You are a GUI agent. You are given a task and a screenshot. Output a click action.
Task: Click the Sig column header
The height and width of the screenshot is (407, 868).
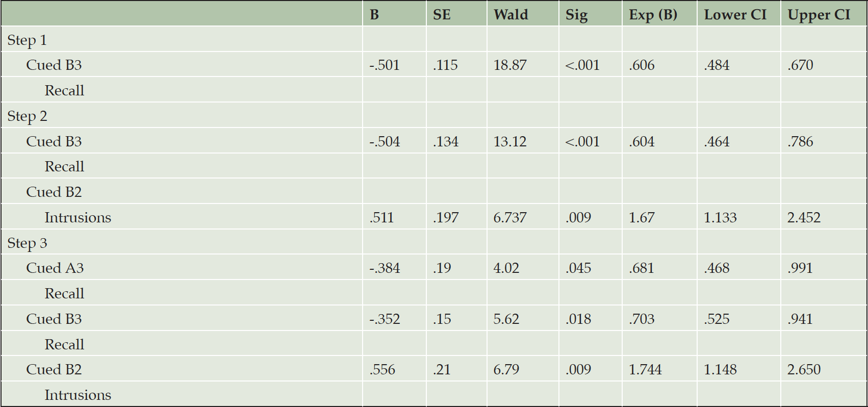click(576, 15)
